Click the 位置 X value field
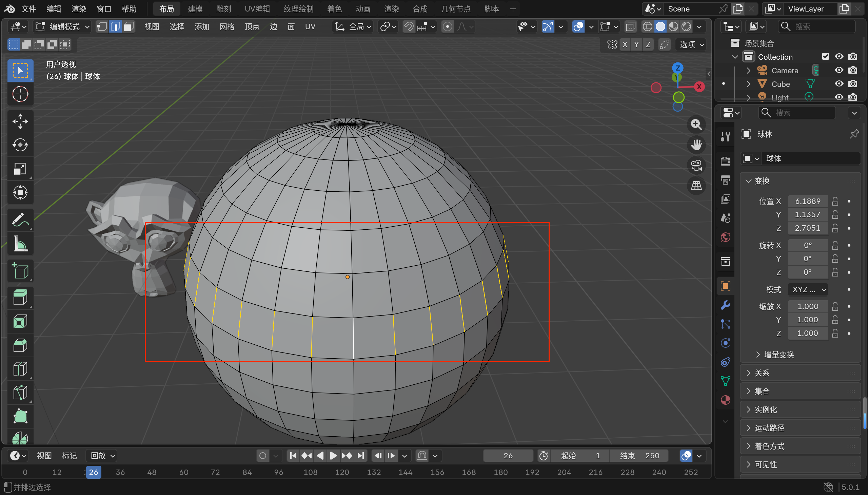 [807, 201]
